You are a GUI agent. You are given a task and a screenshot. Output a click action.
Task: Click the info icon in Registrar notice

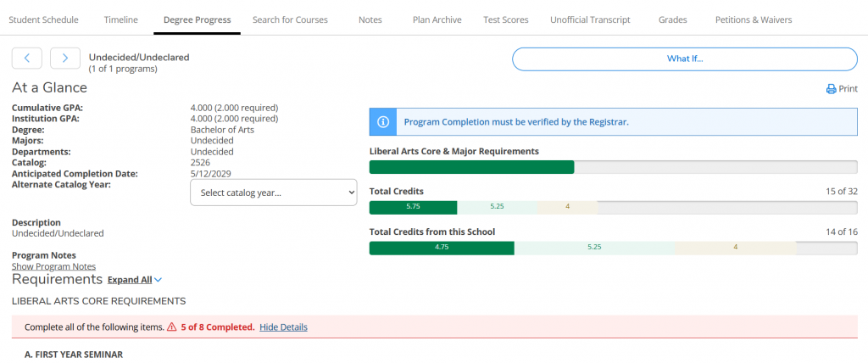[382, 122]
